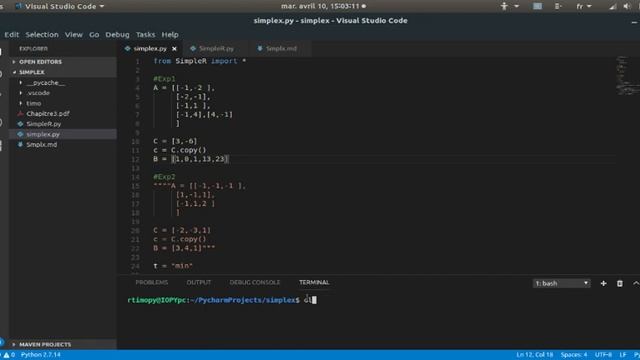
Task: Open the volume icon in system tray
Action: pyautogui.click(x=627, y=6)
